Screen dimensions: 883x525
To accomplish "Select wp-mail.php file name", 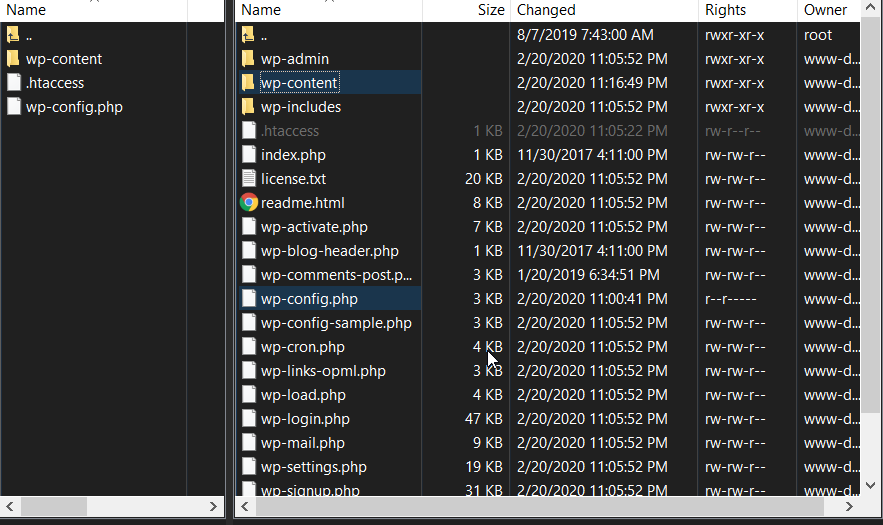I will click(x=302, y=443).
